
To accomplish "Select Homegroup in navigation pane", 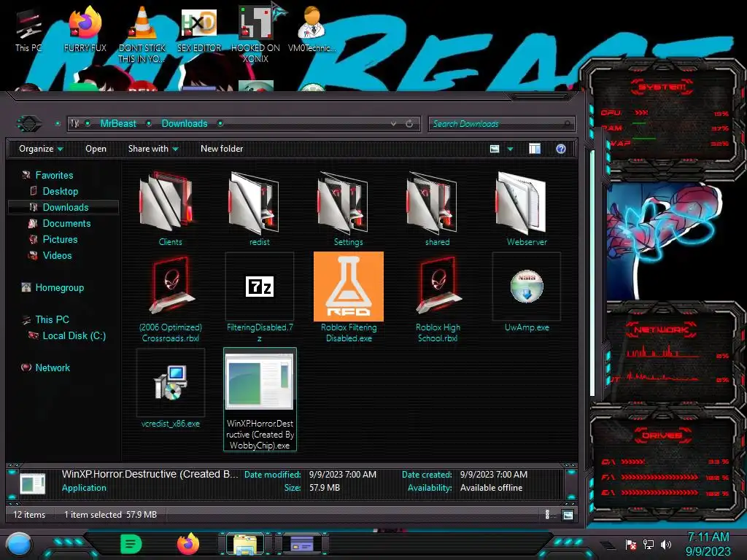I will coord(60,287).
